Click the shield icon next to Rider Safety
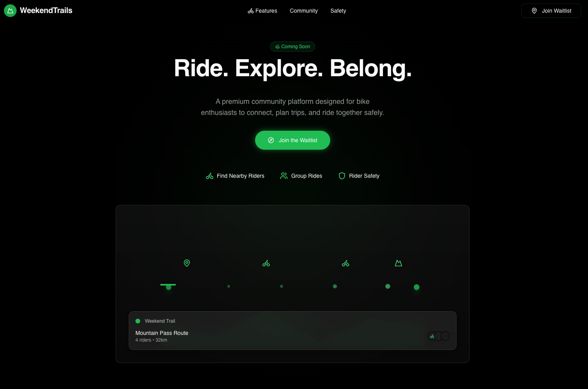The width and height of the screenshot is (588, 389). [342, 176]
